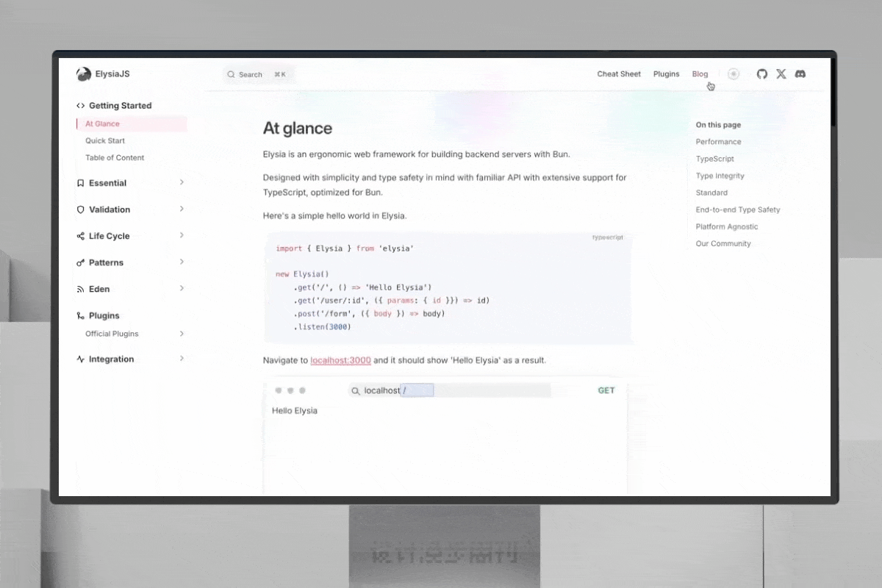Click the Eden feed icon
The image size is (882, 588).
[x=81, y=289]
